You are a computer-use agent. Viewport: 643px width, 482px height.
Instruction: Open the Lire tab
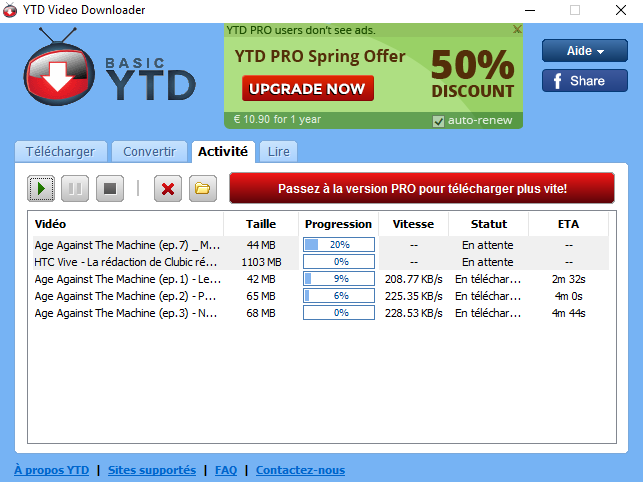278,152
